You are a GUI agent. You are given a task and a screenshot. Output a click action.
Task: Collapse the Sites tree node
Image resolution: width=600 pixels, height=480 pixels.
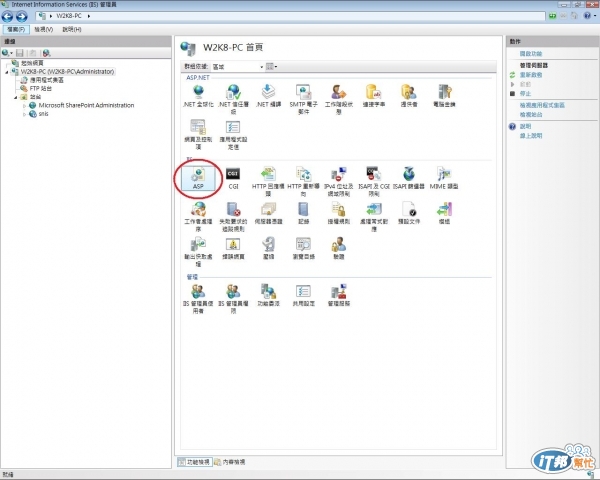16,97
